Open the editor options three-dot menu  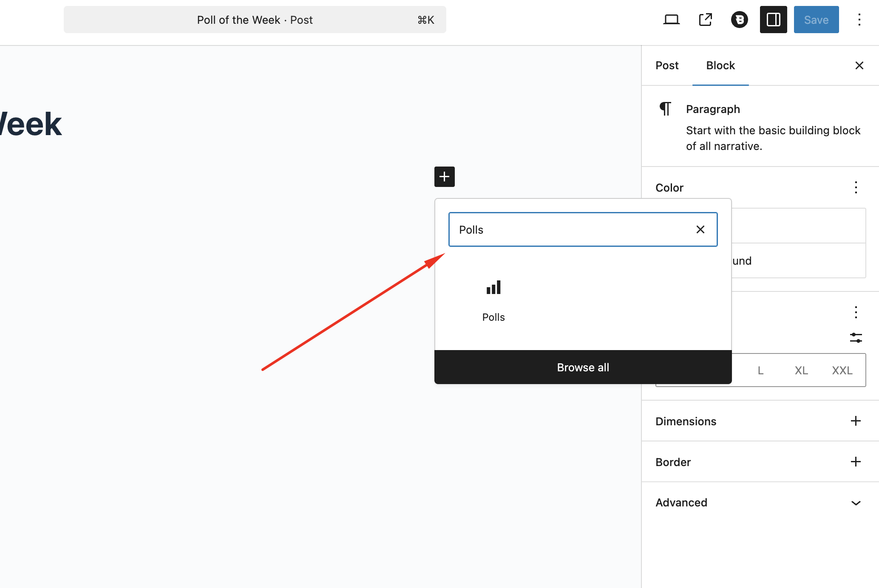click(x=859, y=20)
